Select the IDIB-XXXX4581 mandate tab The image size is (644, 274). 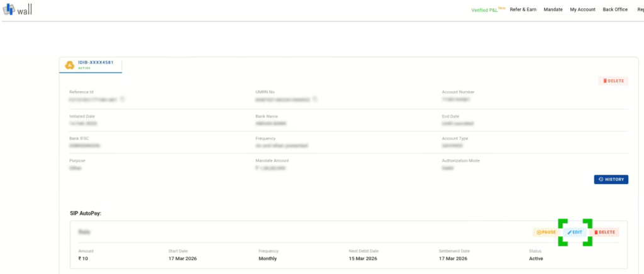pyautogui.click(x=91, y=65)
